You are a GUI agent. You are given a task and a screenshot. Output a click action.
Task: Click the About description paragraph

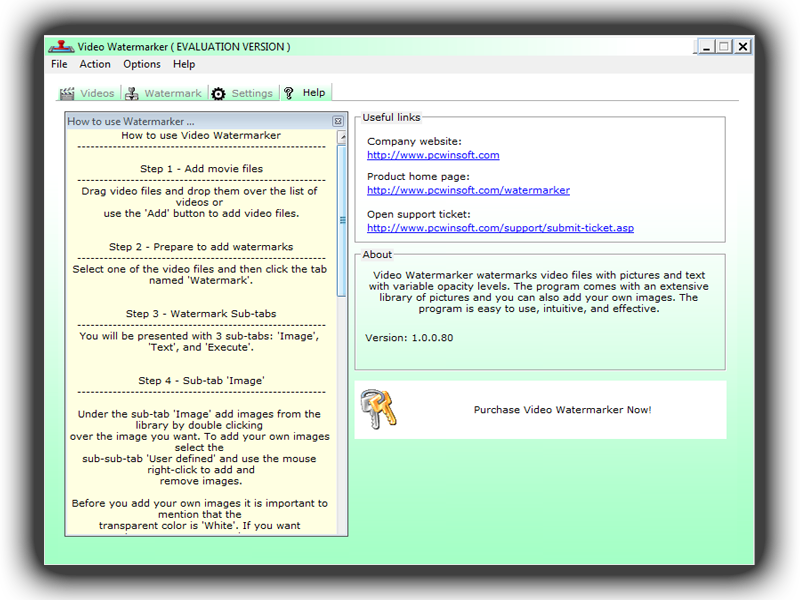tap(539, 292)
